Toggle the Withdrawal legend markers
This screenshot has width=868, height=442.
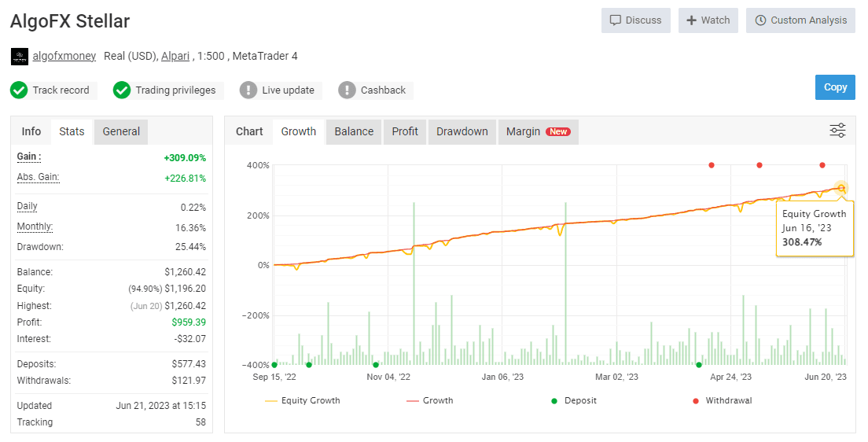pyautogui.click(x=723, y=400)
